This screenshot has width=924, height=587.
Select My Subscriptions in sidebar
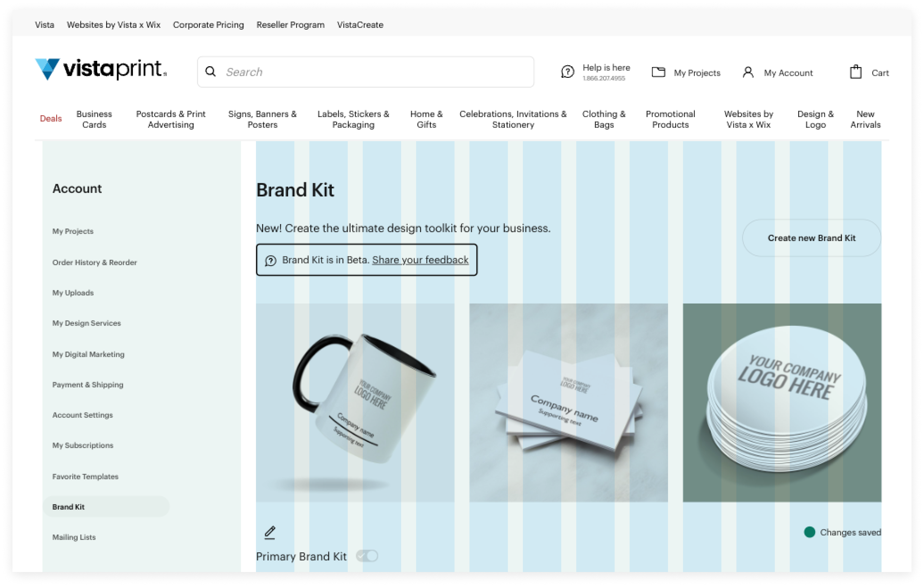pyautogui.click(x=83, y=445)
